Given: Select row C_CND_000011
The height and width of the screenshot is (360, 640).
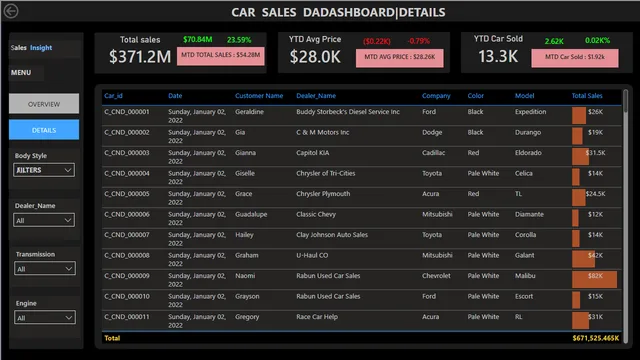Looking at the screenshot, I should pos(362,320).
